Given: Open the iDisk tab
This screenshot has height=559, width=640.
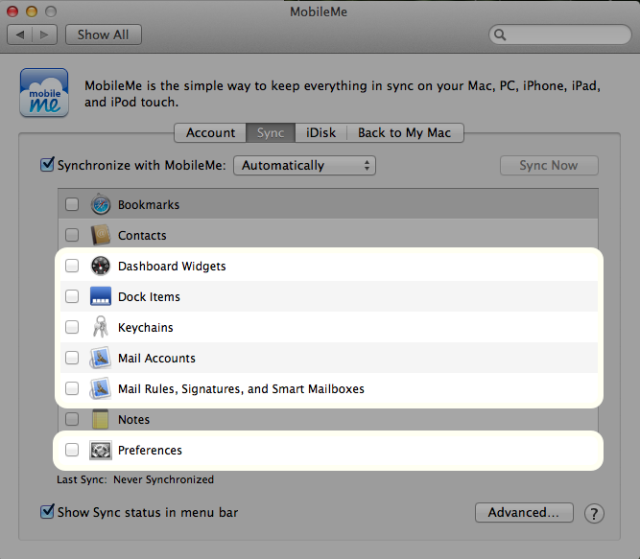Looking at the screenshot, I should [x=321, y=133].
